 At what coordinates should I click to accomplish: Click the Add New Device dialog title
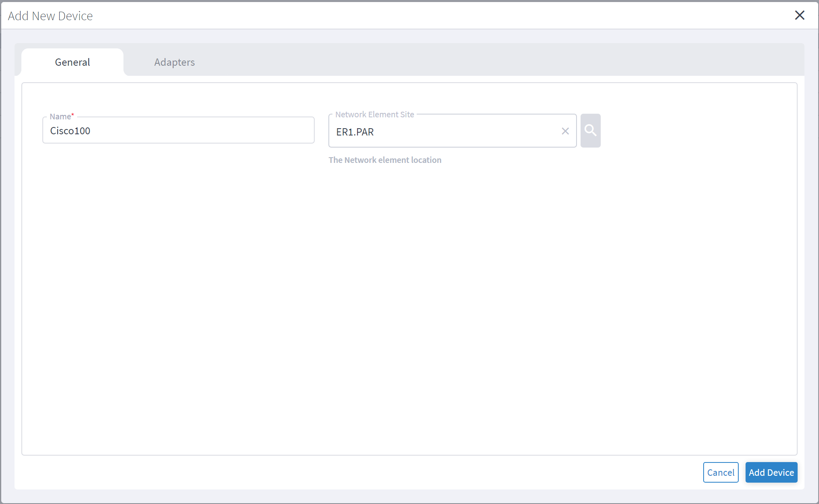[50, 15]
